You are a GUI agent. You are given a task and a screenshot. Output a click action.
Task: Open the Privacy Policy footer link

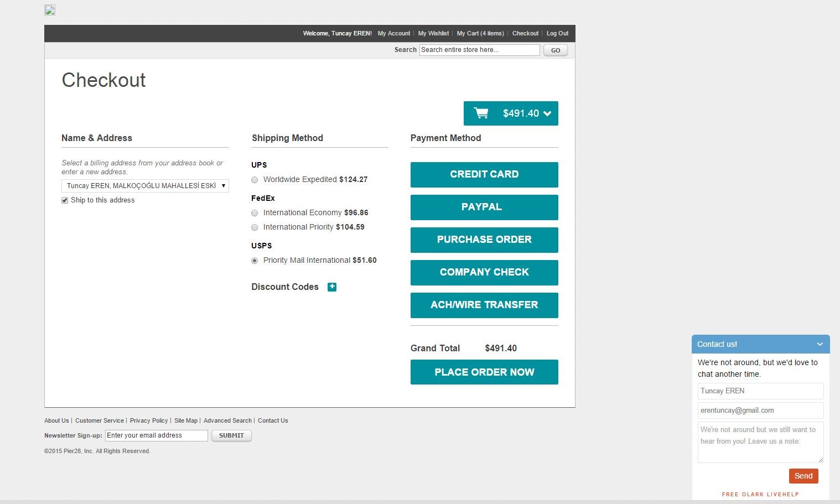tap(149, 420)
